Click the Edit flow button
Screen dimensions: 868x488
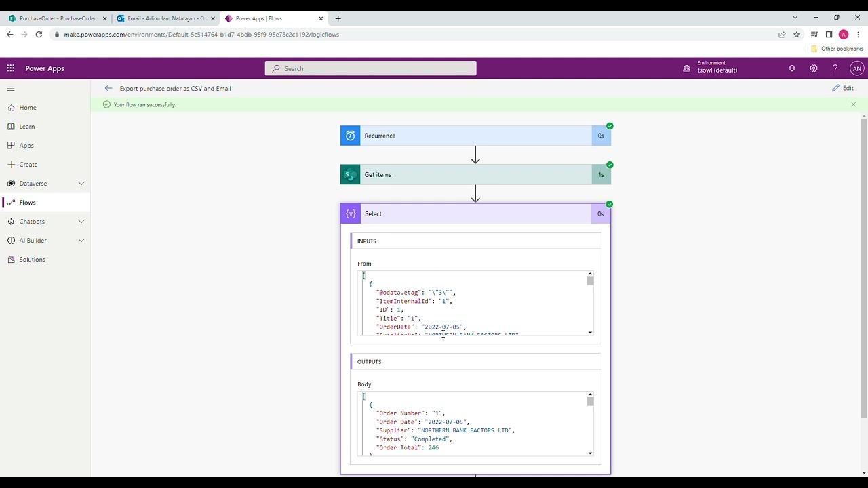(x=843, y=88)
